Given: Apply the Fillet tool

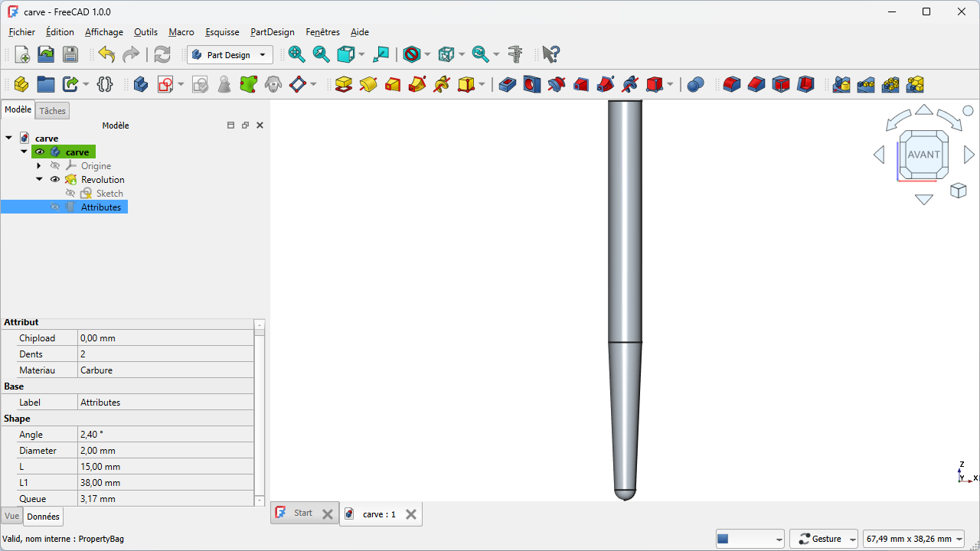Looking at the screenshot, I should (x=732, y=84).
